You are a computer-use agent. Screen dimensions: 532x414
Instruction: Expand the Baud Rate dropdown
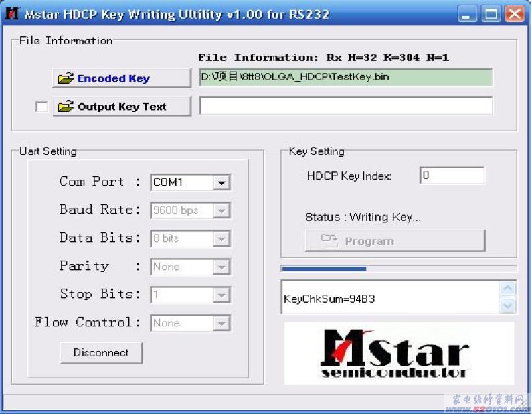222,210
